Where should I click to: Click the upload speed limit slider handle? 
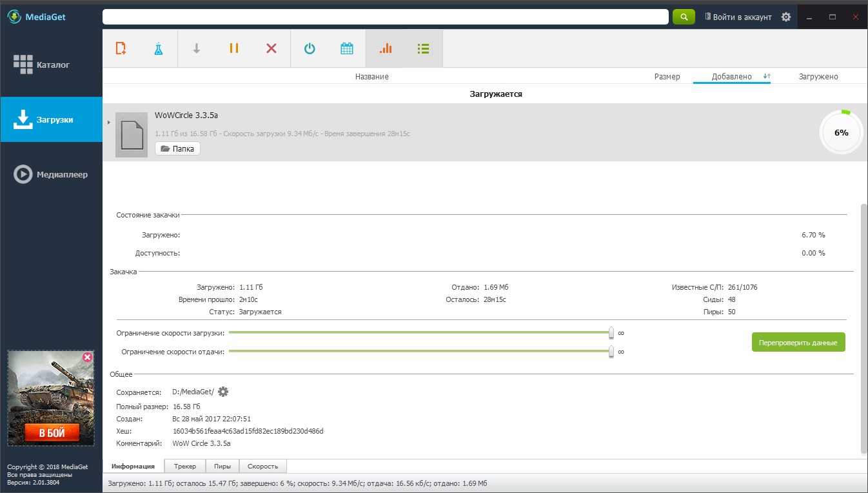[x=611, y=352]
